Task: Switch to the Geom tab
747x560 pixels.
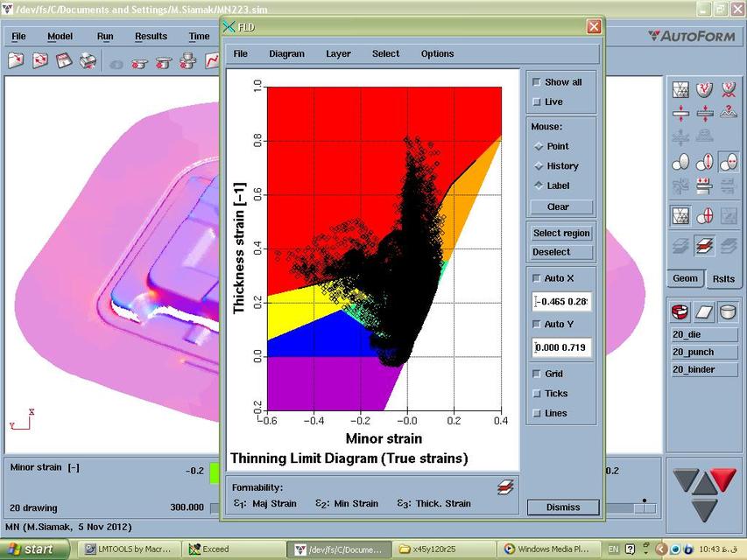Action: pyautogui.click(x=685, y=278)
